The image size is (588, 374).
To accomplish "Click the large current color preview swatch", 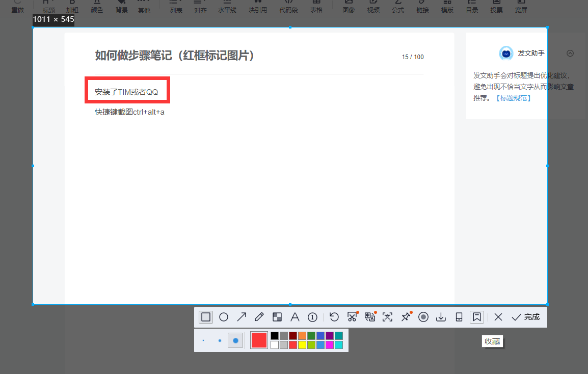I will 259,340.
